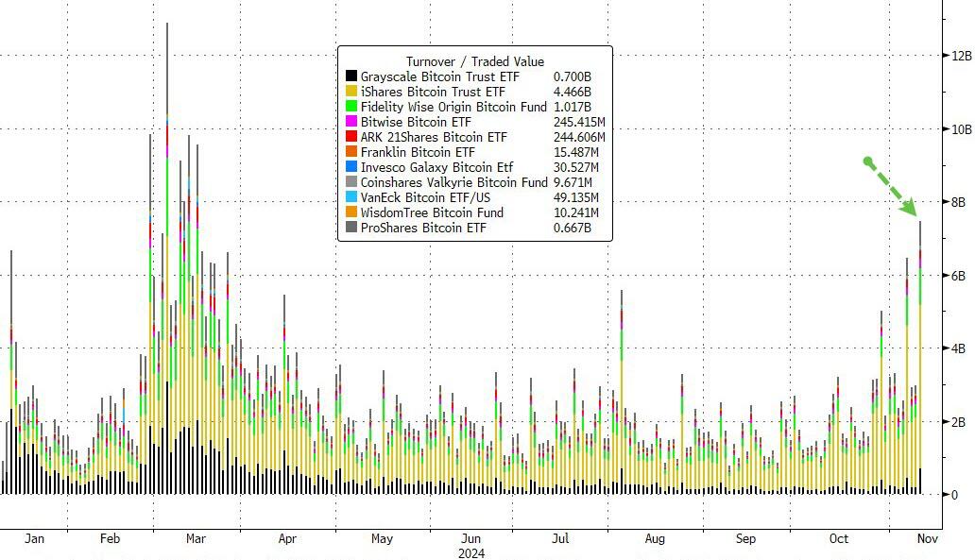Click the Turnover / Traded Value legend title
The width and height of the screenshot is (975, 560).
(474, 61)
